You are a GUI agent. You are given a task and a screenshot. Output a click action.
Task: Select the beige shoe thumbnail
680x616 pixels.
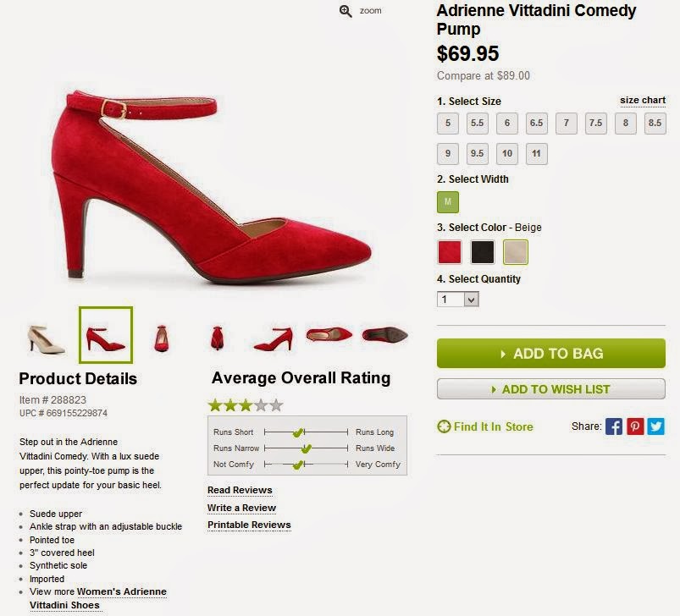[x=46, y=339]
